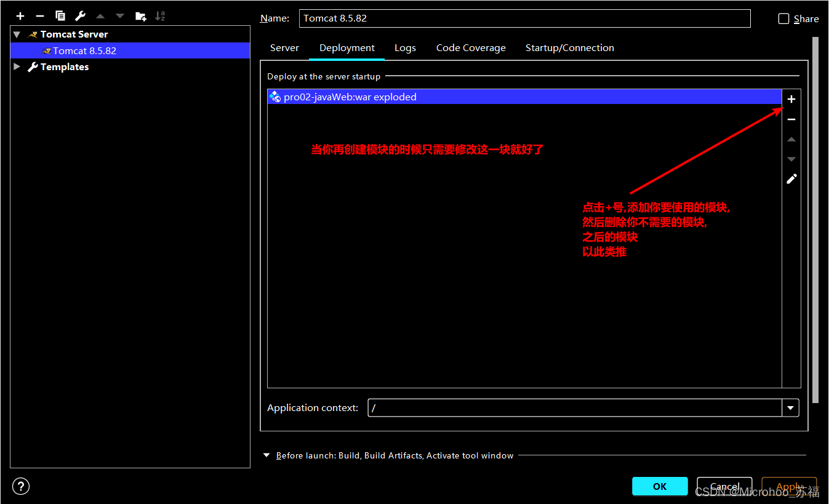The width and height of the screenshot is (829, 504).
Task: Click the Tomcat Server tree label
Action: [x=74, y=34]
